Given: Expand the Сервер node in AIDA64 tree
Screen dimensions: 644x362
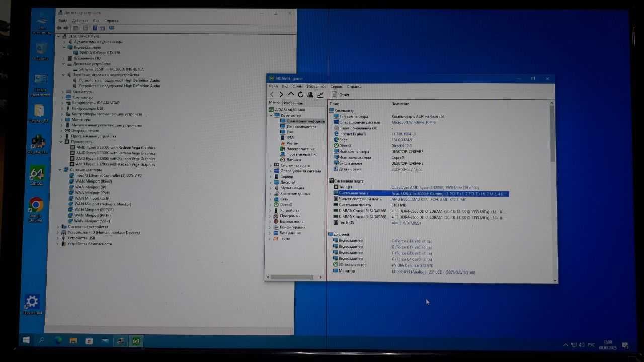Looking at the screenshot, I should click(271, 176).
